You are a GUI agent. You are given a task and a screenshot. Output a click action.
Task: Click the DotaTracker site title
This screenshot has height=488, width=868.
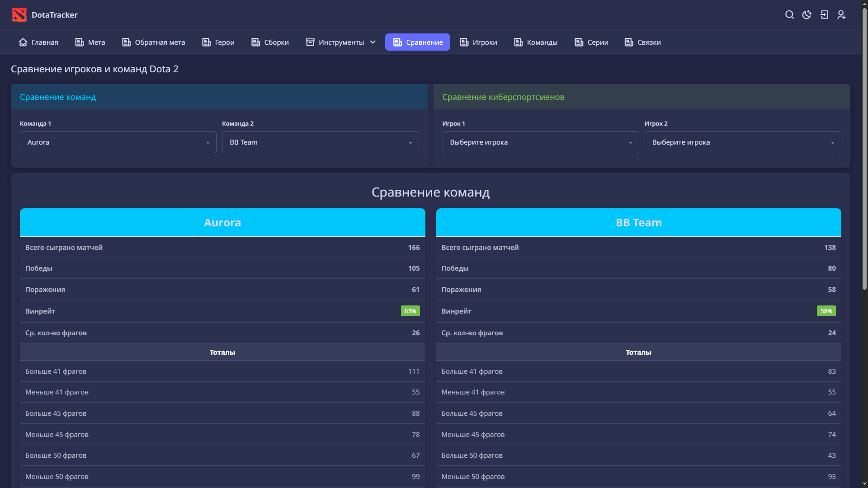click(55, 15)
